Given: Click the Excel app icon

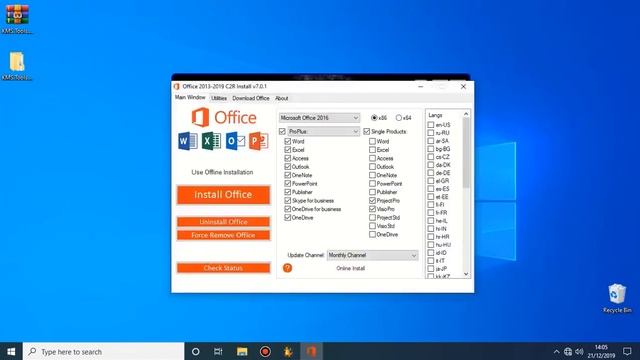Looking at the screenshot, I should pos(211,141).
